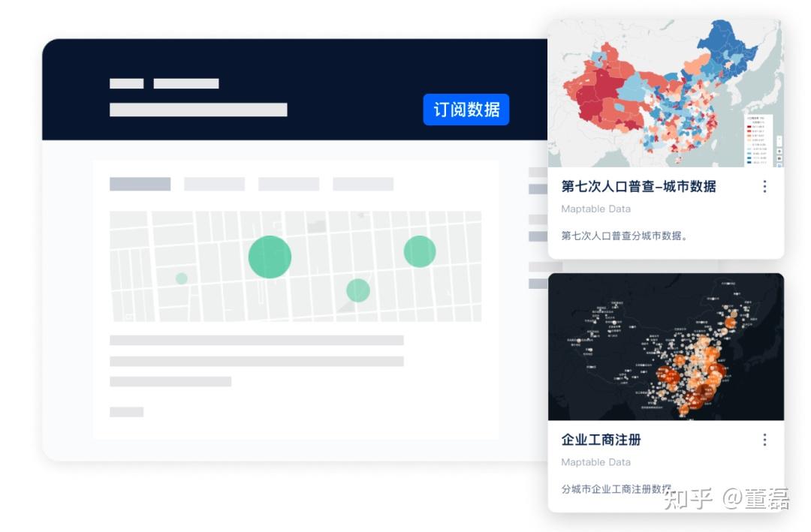Open the kebab menu on 第七次人口普查 card
811x532 pixels.
pyautogui.click(x=765, y=186)
